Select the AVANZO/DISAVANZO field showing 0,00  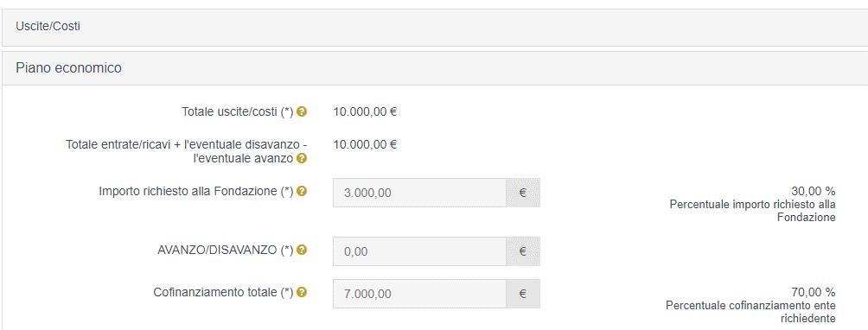(419, 251)
